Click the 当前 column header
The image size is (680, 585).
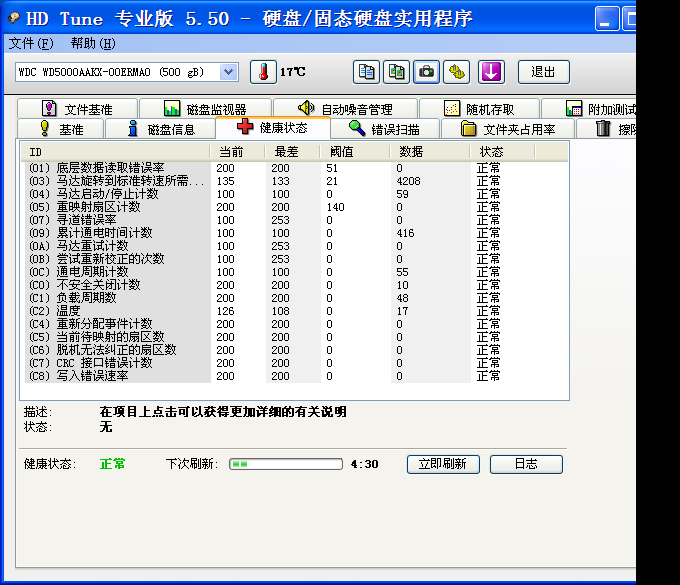coord(237,152)
